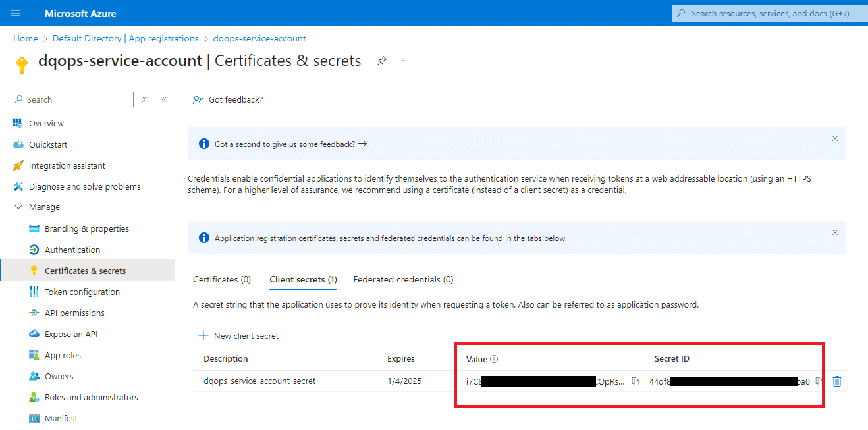Click the App roles icon
The width and height of the screenshot is (868, 430).
[x=34, y=355]
